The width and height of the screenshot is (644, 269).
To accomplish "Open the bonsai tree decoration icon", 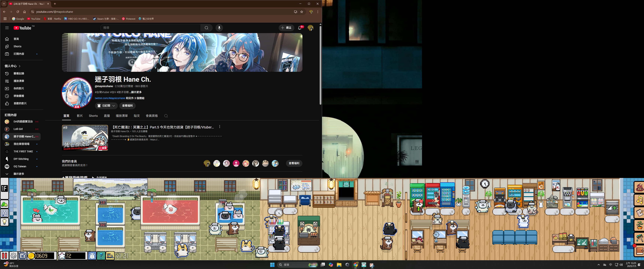I will [x=639, y=226].
